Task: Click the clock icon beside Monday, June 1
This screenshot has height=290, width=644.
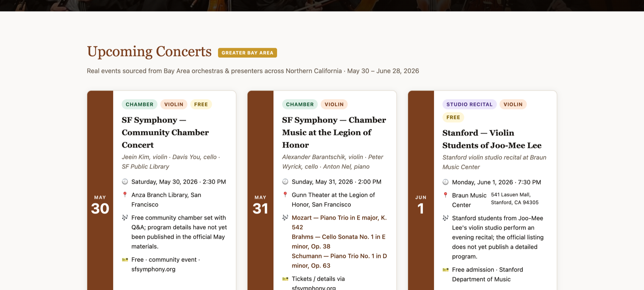Action: (x=446, y=182)
